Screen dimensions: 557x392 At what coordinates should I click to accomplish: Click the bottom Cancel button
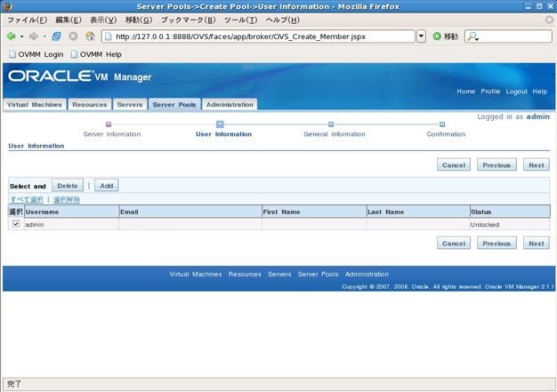pos(454,244)
